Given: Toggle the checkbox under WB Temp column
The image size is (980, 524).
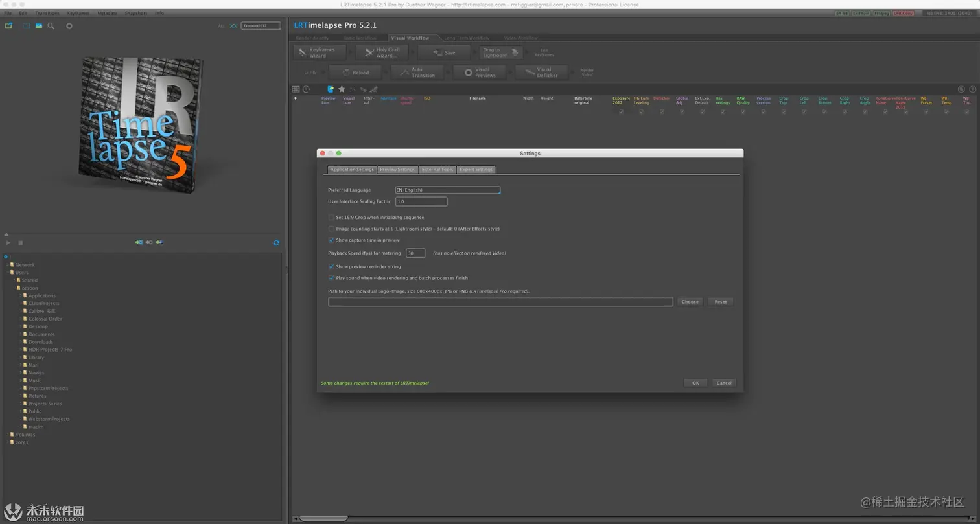Looking at the screenshot, I should pos(946,111).
